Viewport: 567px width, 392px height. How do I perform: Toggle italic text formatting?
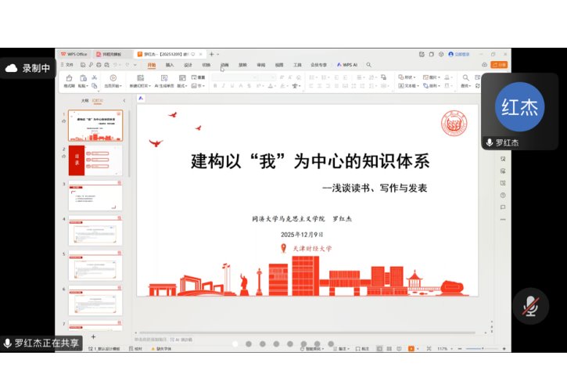pyautogui.click(x=224, y=86)
